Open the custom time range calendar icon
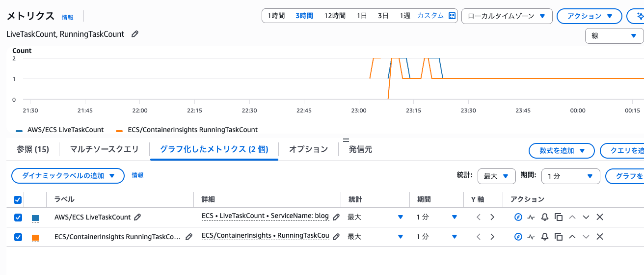Image resolution: width=644 pixels, height=275 pixels. 452,16
